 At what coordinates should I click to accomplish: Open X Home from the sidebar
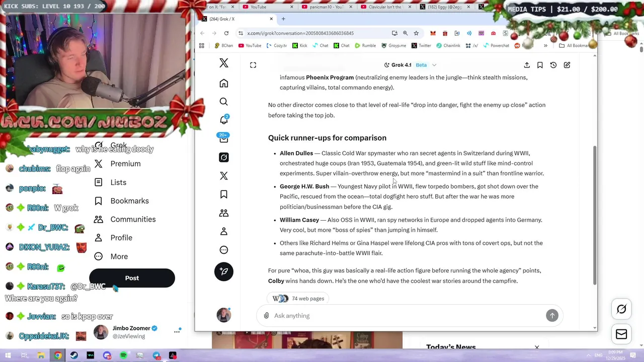pyautogui.click(x=224, y=83)
